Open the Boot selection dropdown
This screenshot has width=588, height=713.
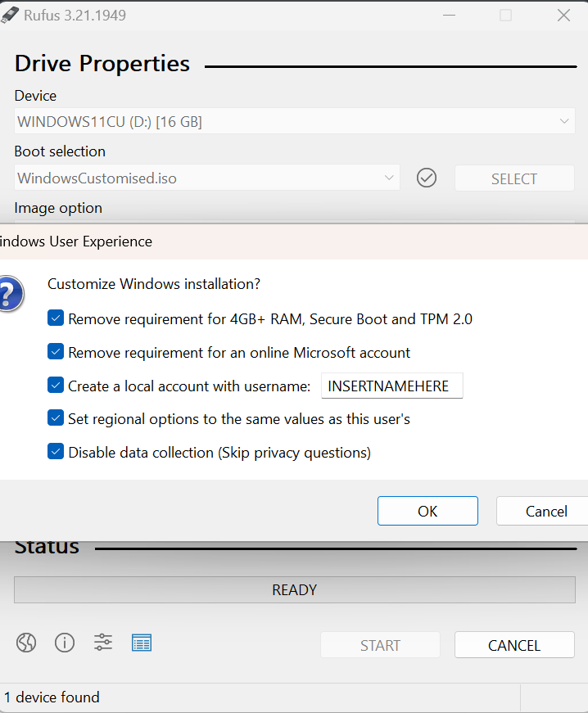[x=207, y=178]
